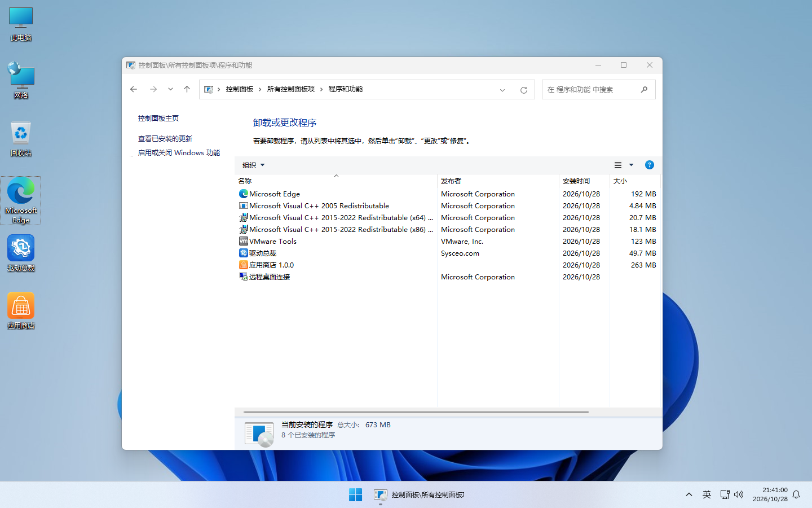Click the 驱动总裁 program icon in list
This screenshot has height=508, width=812.
pos(244,253)
